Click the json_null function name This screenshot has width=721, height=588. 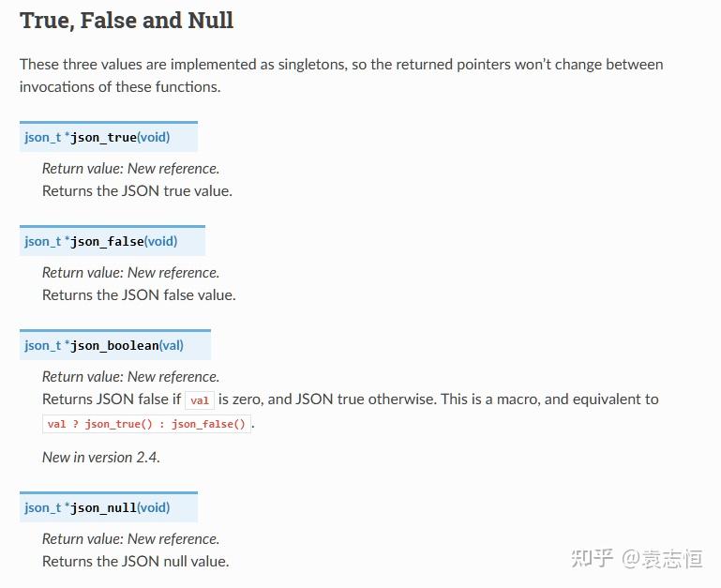(x=103, y=508)
